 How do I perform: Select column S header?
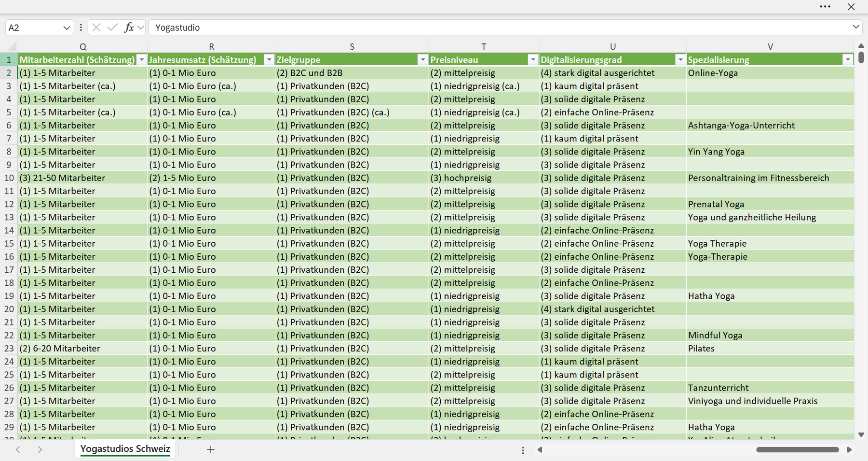[x=352, y=47]
